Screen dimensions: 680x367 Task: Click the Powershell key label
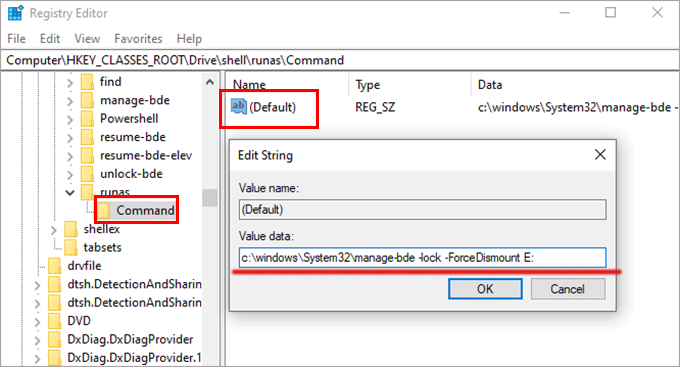click(129, 118)
